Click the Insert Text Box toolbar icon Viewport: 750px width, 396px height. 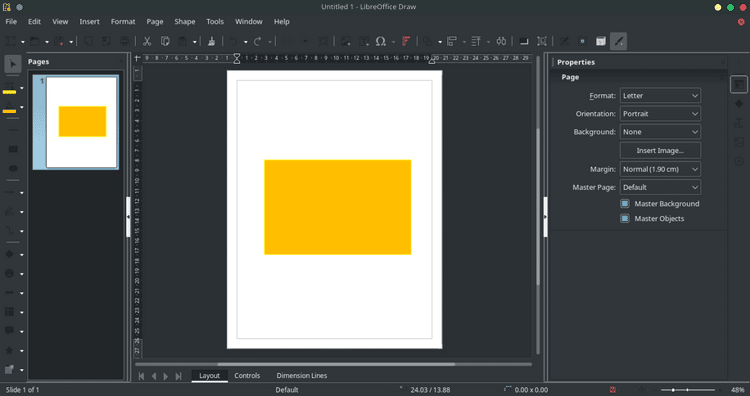point(364,41)
